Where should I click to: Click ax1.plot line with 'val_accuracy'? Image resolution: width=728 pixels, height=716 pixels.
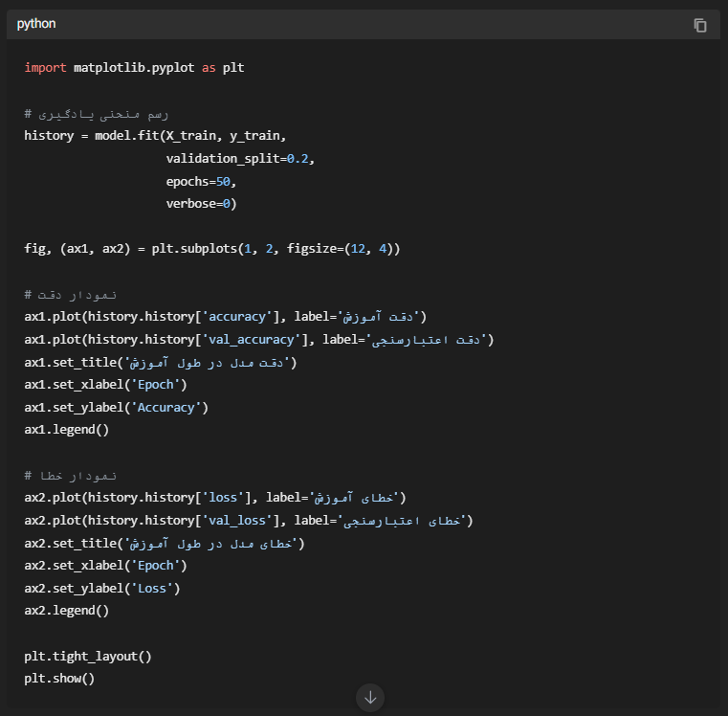click(x=259, y=340)
